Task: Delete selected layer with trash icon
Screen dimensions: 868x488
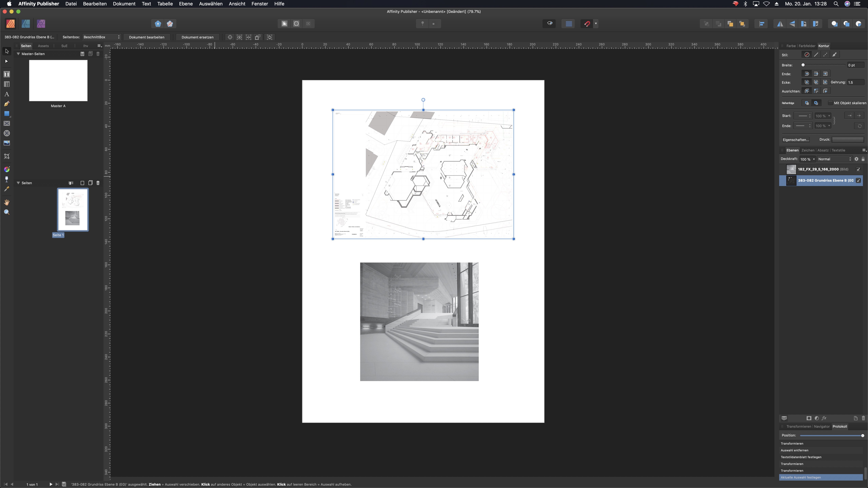Action: 863,418
